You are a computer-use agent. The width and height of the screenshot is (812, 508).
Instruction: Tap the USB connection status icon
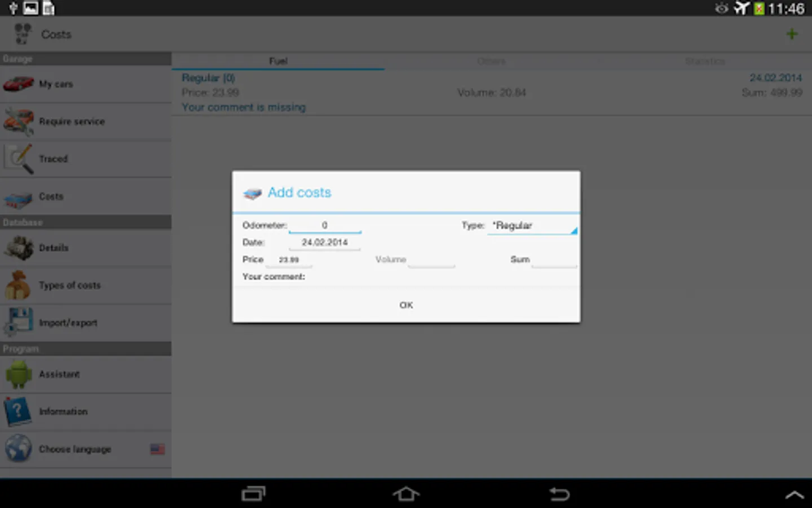pos(13,8)
